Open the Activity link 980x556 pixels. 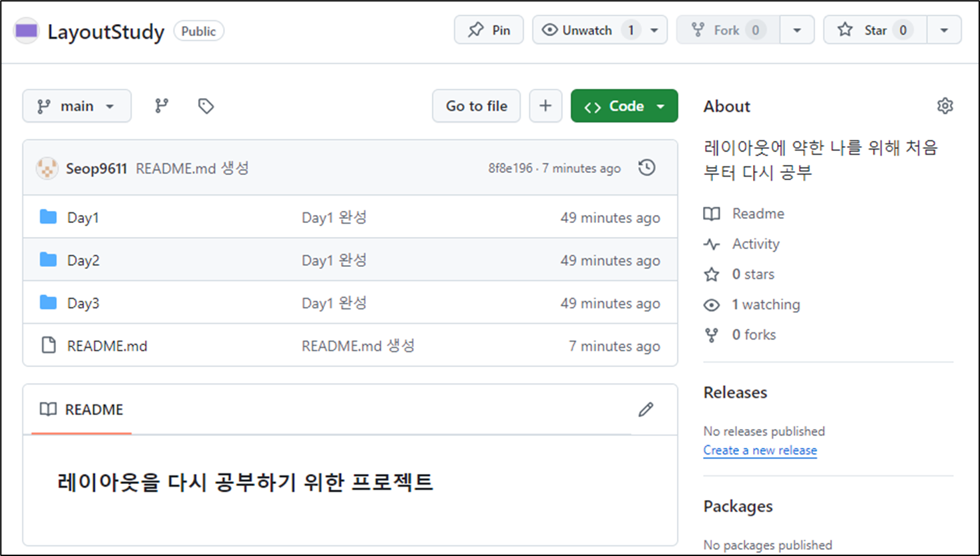756,244
